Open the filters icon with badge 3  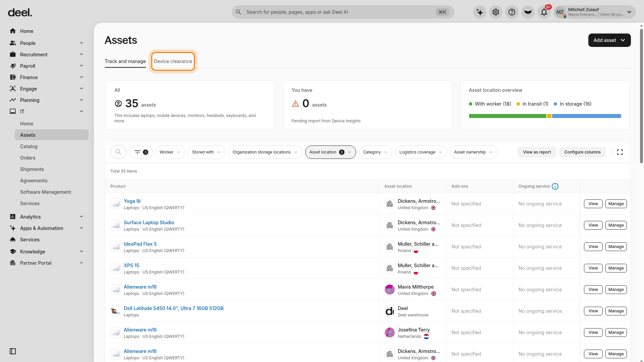click(x=141, y=152)
